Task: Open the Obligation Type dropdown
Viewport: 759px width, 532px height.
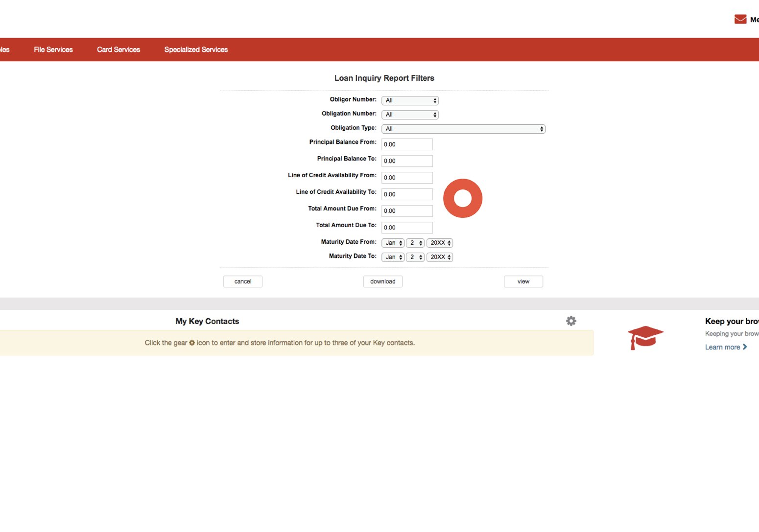Action: pos(463,128)
